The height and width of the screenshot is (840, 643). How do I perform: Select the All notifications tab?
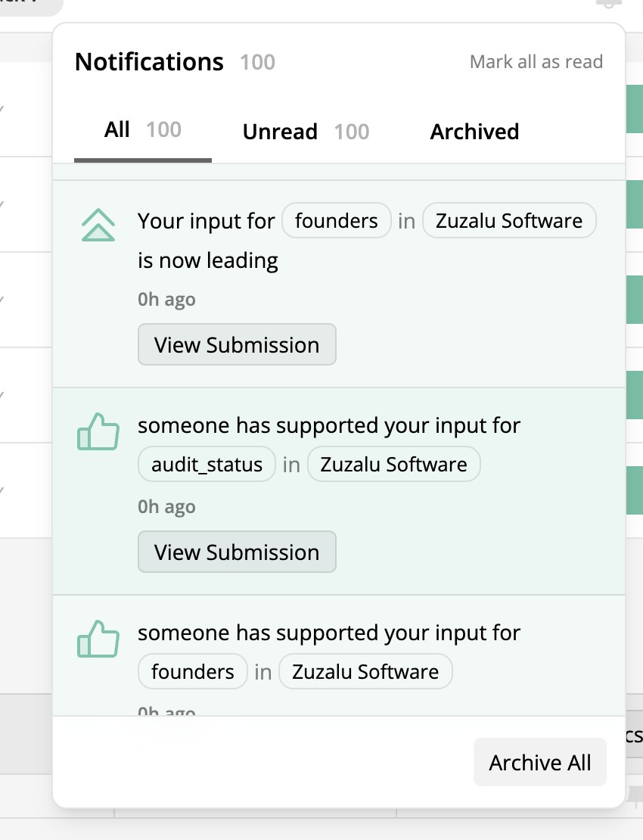tap(143, 129)
